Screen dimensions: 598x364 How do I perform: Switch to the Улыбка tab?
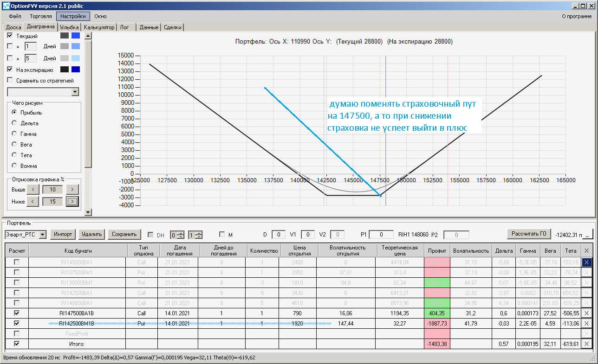70,27
